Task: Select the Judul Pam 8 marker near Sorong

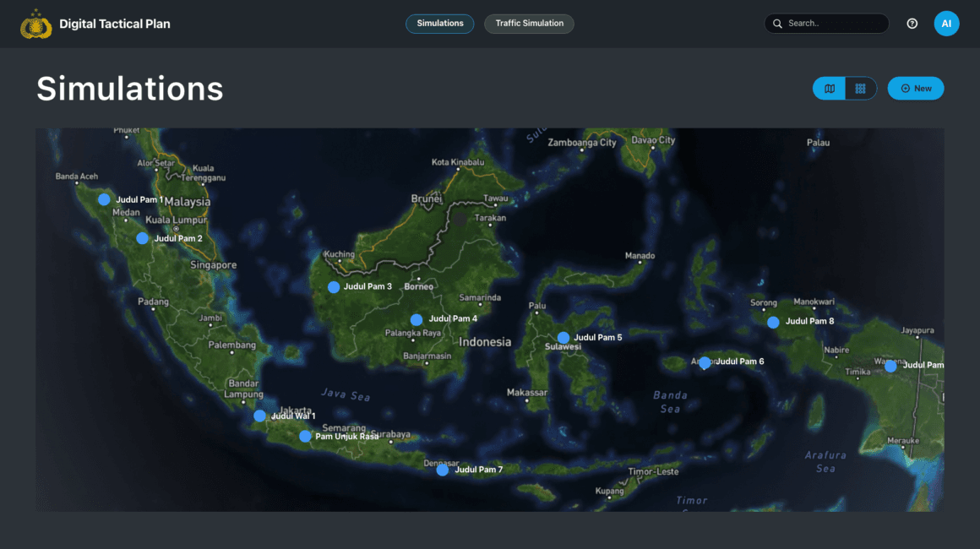Action: click(772, 322)
